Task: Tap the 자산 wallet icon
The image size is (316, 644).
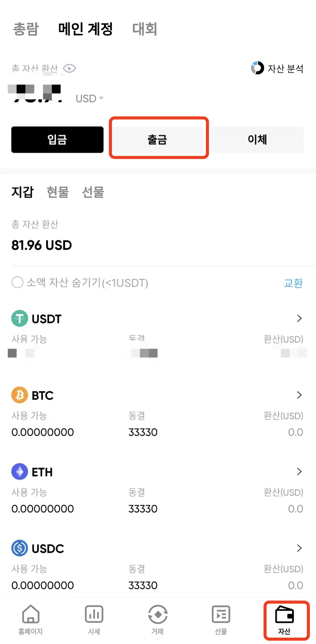Action: [284, 614]
